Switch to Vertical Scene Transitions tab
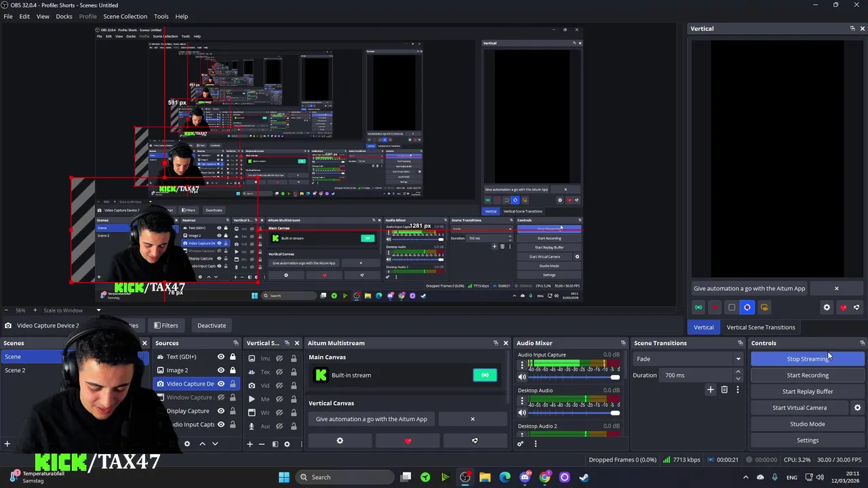The width and height of the screenshot is (868, 488). click(761, 327)
